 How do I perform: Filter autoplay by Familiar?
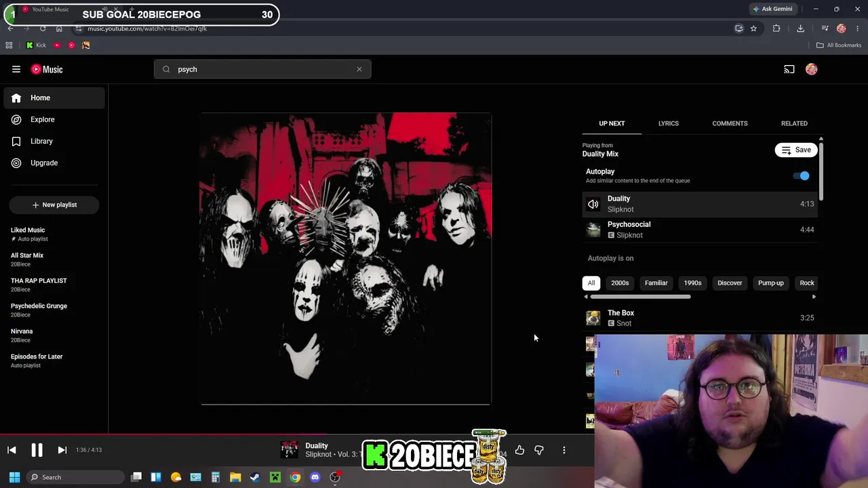pos(656,283)
